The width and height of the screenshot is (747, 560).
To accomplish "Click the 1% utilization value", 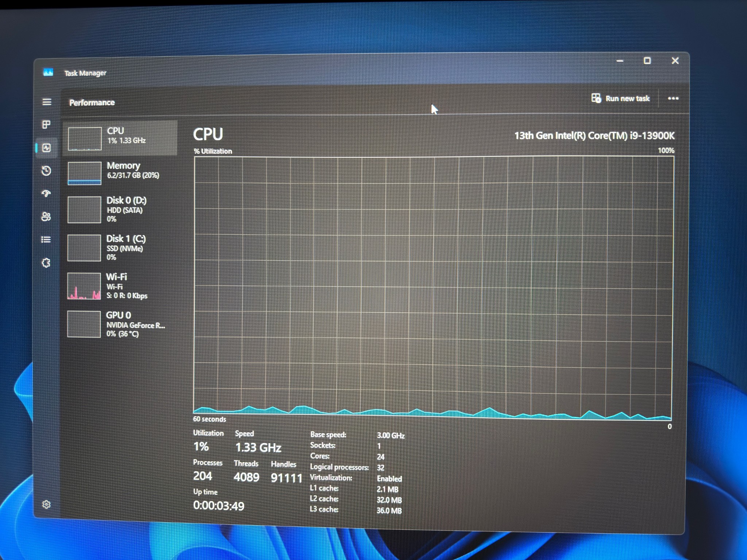I will tap(201, 446).
